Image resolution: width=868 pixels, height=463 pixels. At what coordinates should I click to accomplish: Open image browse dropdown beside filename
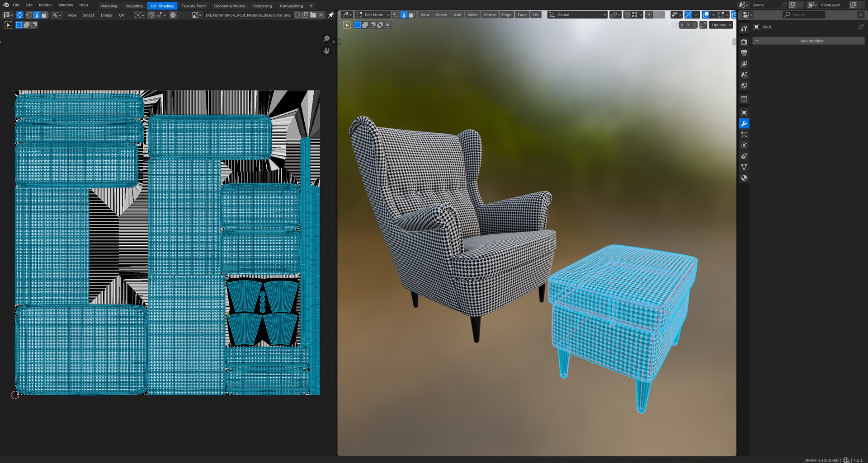[x=197, y=15]
